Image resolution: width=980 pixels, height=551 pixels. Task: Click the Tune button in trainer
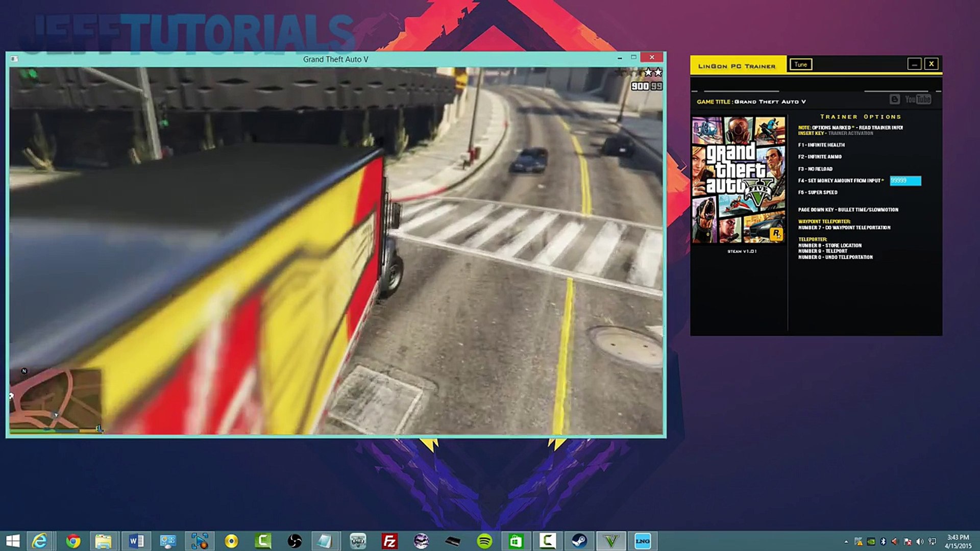[800, 64]
